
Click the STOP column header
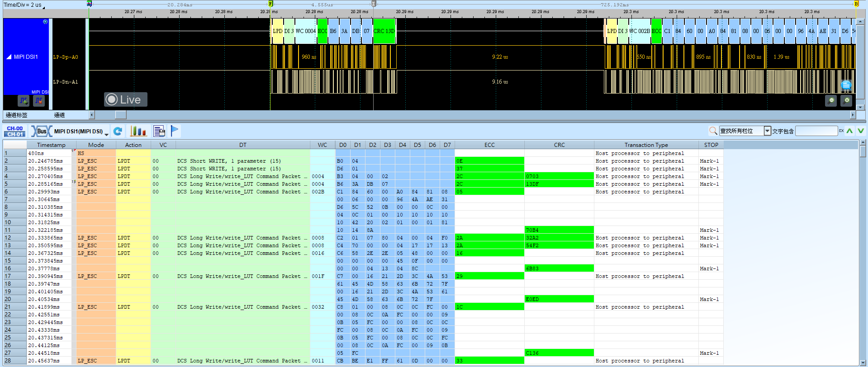point(711,145)
